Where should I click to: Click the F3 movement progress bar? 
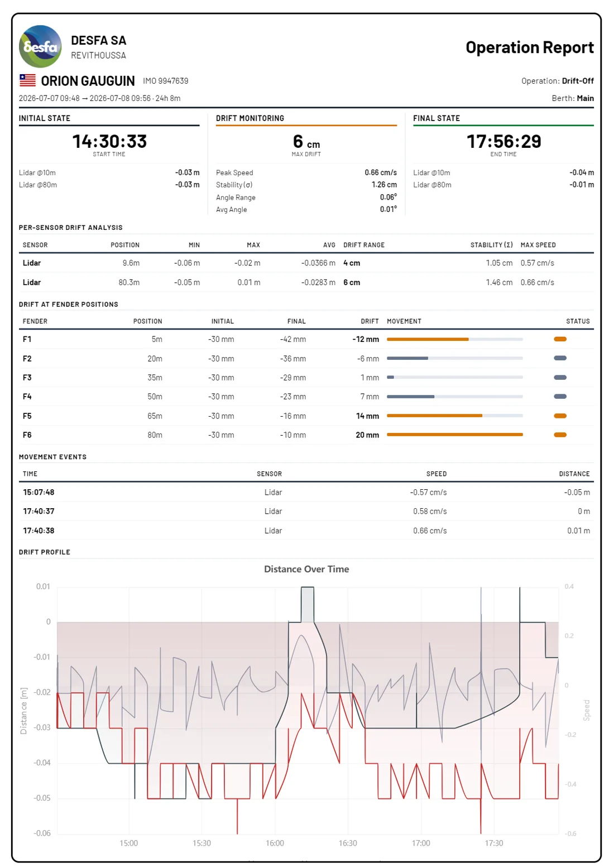(x=455, y=377)
